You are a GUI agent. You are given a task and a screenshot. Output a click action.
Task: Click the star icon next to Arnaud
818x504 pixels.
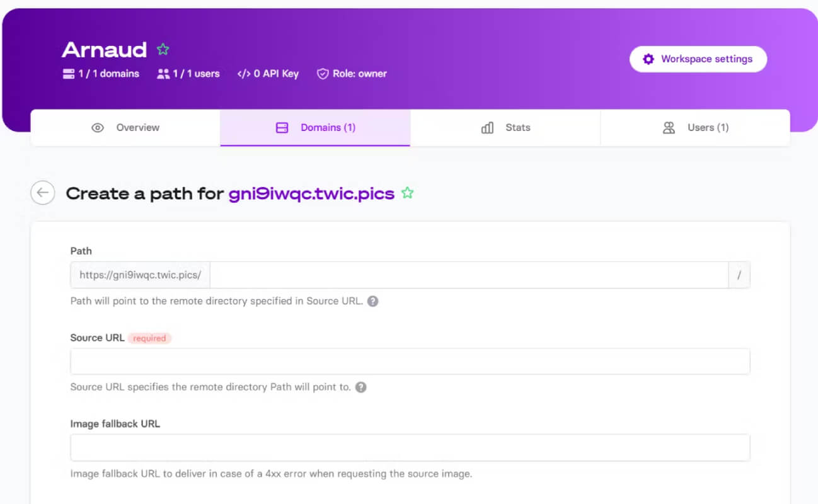tap(163, 49)
